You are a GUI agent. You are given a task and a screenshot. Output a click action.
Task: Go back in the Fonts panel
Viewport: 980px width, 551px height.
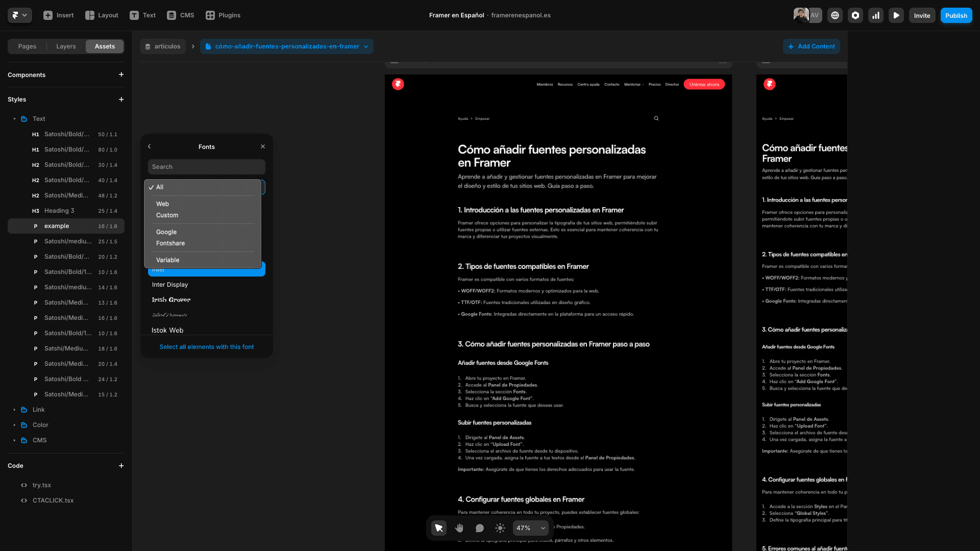[150, 146]
